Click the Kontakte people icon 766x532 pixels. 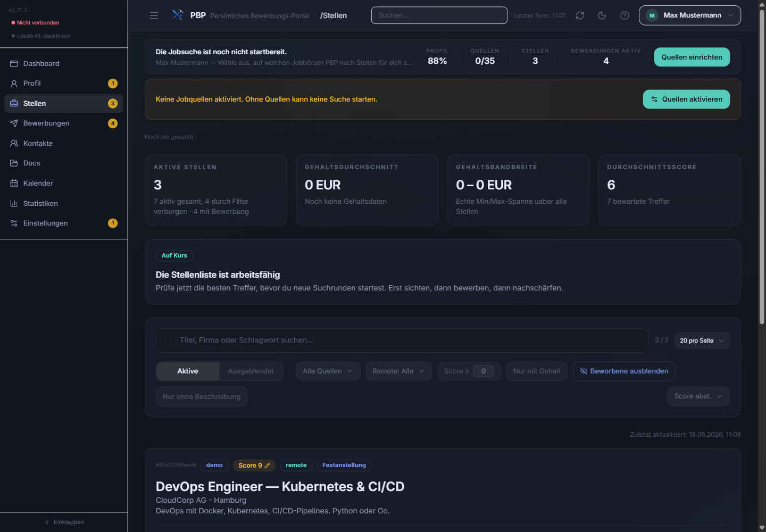[14, 143]
